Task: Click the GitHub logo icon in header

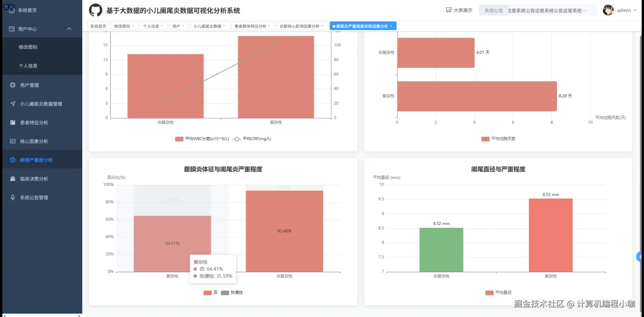Action: (x=95, y=10)
